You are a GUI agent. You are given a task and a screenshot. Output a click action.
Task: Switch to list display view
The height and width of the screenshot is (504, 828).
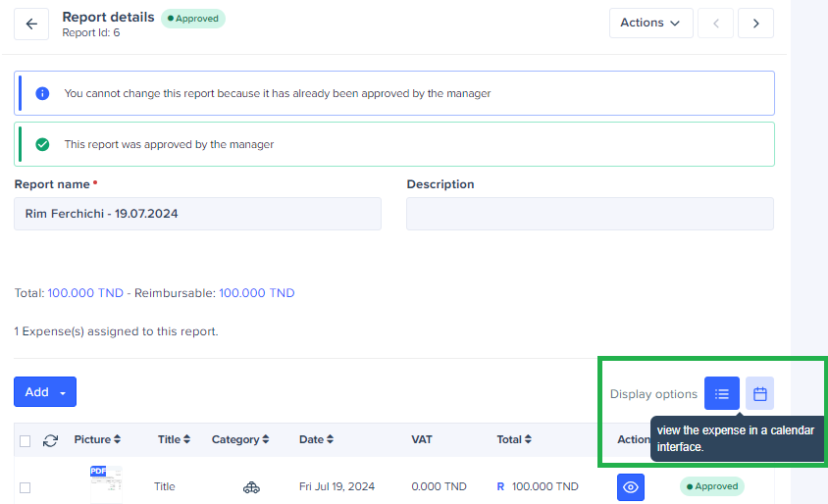[722, 394]
